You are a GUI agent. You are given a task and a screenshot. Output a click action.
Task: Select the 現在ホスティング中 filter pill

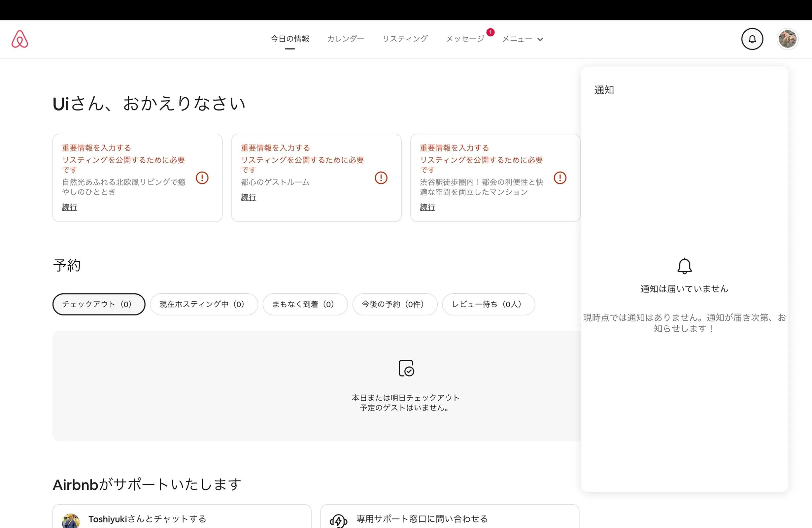(204, 304)
